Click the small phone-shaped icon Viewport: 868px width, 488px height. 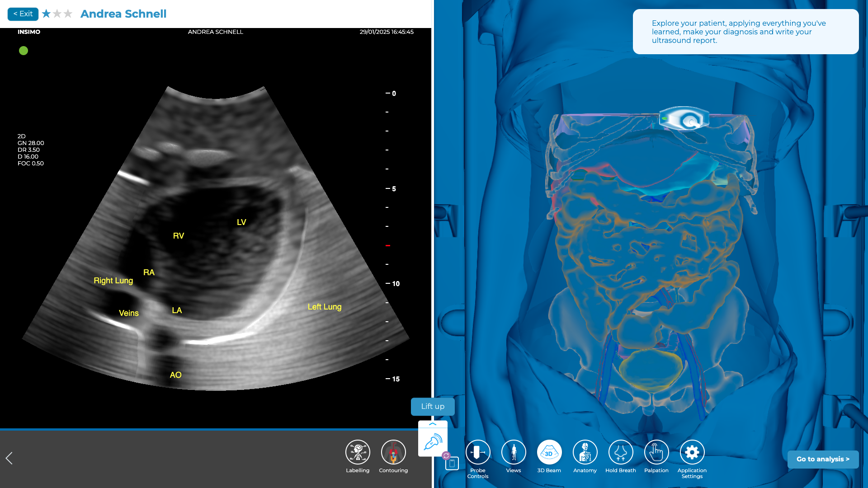click(x=452, y=464)
